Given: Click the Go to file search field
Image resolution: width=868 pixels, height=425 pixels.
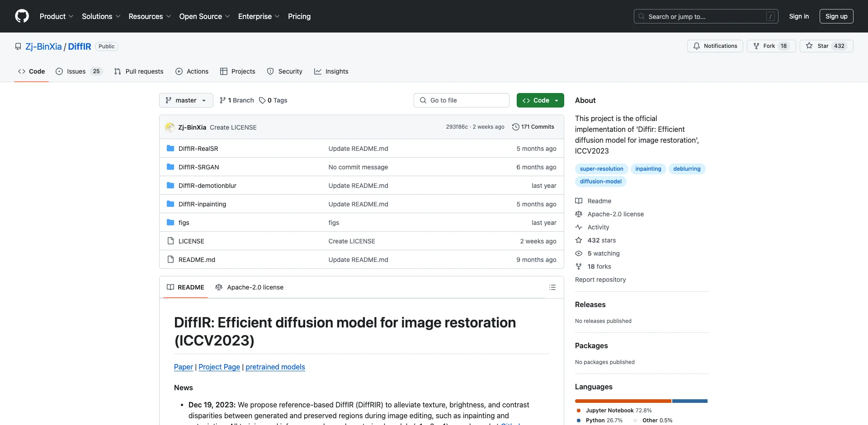Looking at the screenshot, I should click(x=462, y=100).
